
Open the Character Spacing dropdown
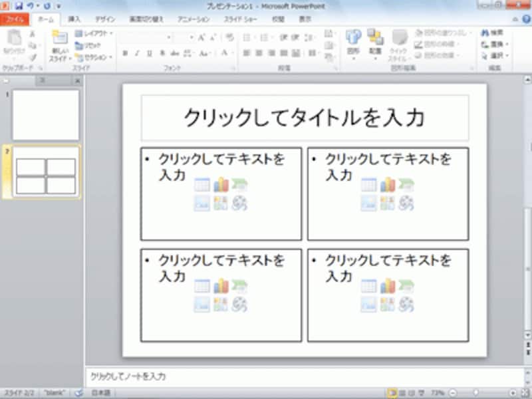click(x=189, y=53)
